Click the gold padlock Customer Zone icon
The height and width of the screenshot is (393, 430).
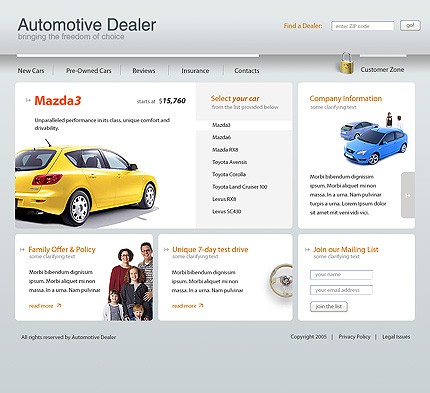(346, 63)
